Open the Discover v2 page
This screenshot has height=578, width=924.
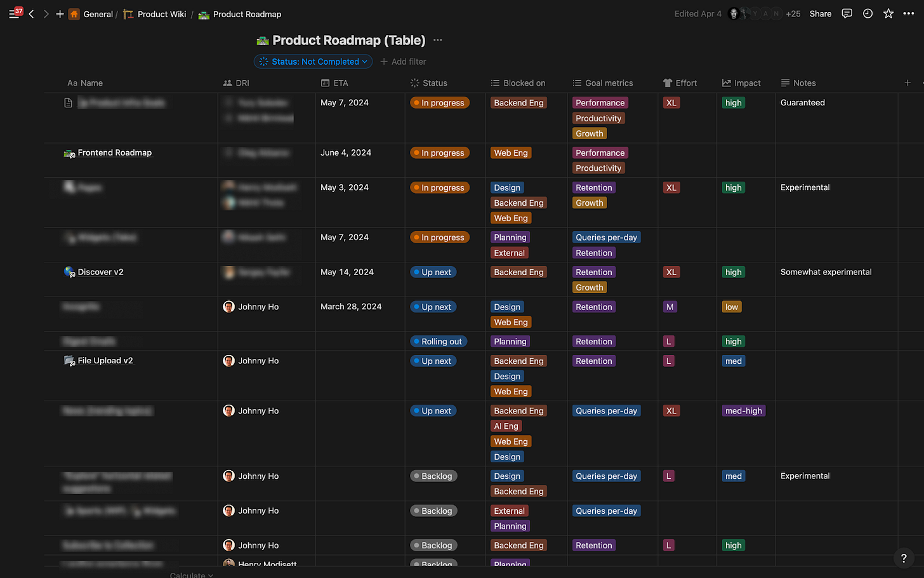tap(100, 272)
